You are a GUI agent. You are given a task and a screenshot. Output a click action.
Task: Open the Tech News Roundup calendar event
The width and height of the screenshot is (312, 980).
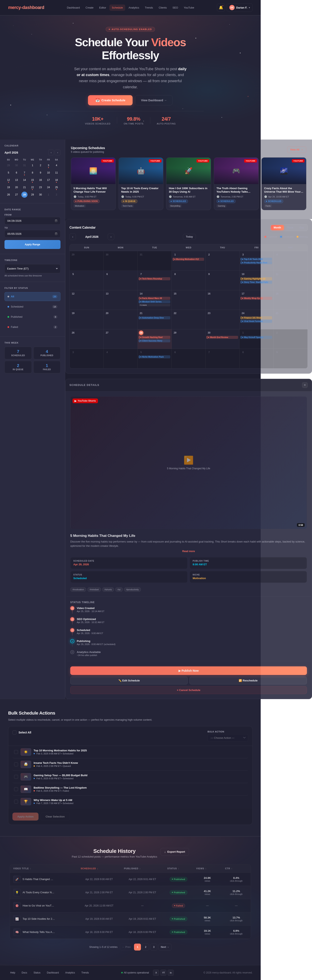[x=154, y=278]
